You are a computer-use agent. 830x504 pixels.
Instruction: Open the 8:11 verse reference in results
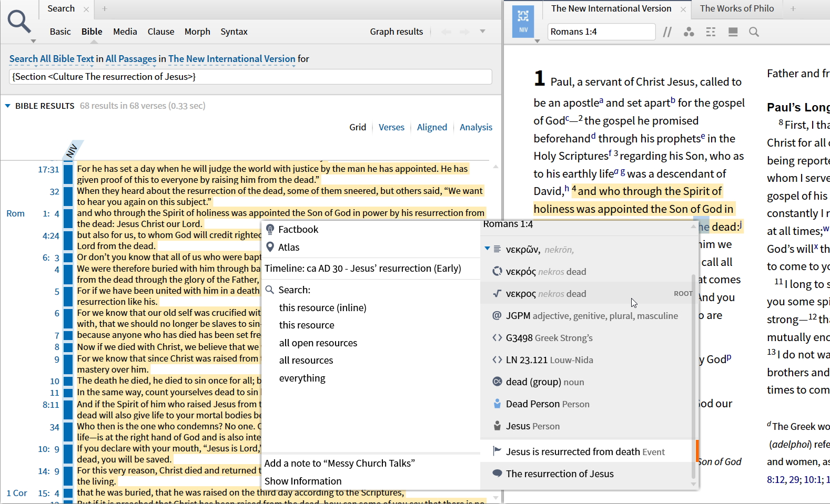51,405
